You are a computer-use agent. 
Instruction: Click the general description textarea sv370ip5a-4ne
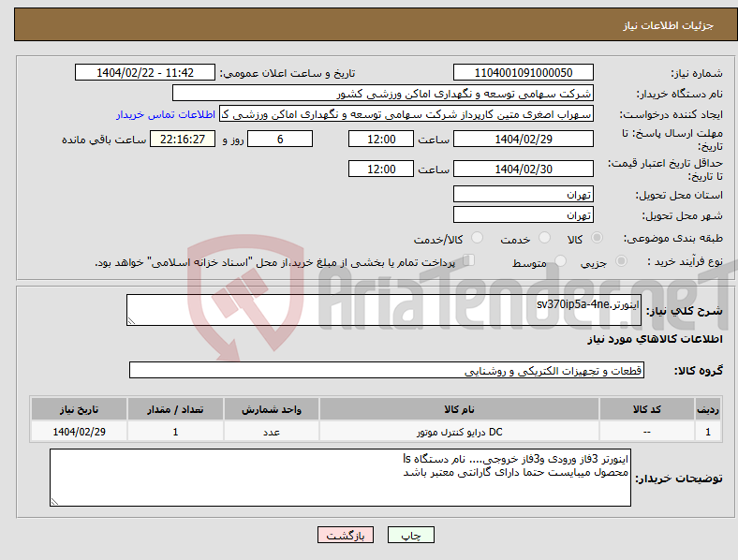(384, 310)
